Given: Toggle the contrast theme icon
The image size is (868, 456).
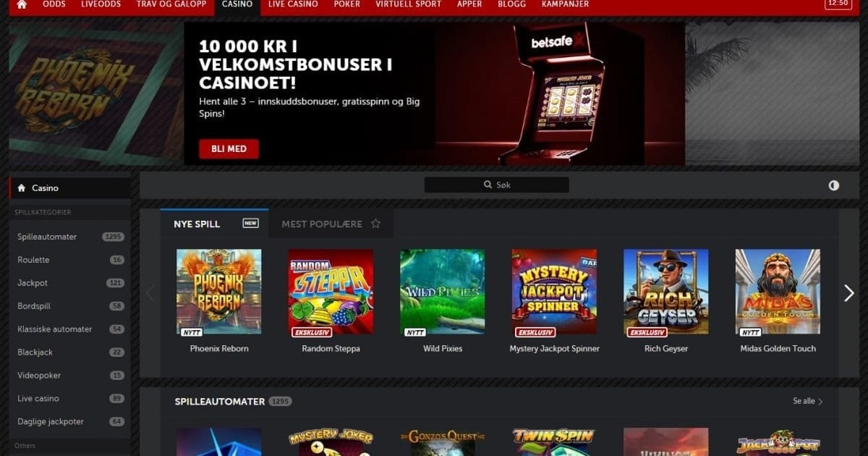Looking at the screenshot, I should pyautogui.click(x=834, y=185).
